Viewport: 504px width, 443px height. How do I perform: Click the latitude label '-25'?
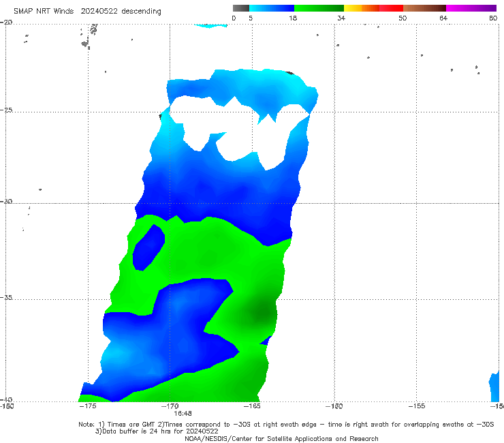(6, 110)
